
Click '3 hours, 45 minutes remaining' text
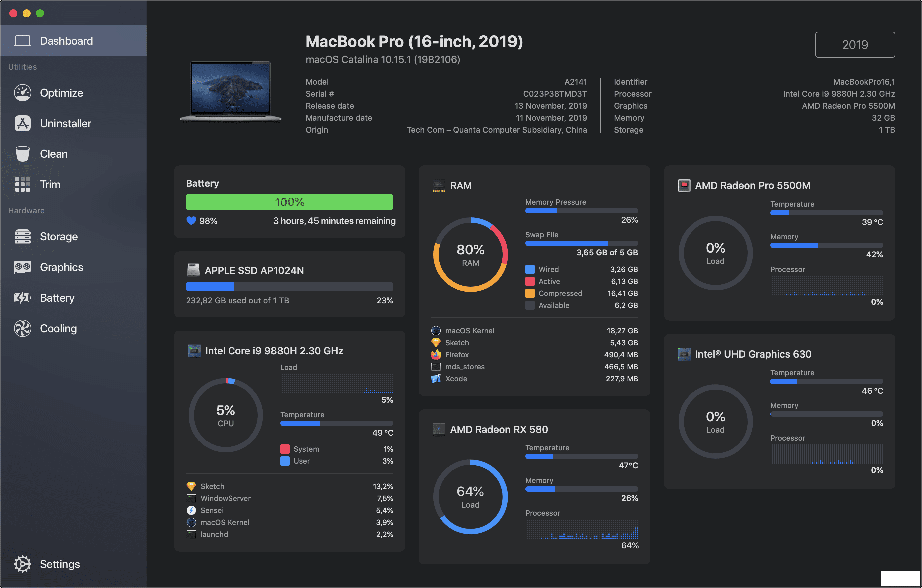click(334, 221)
